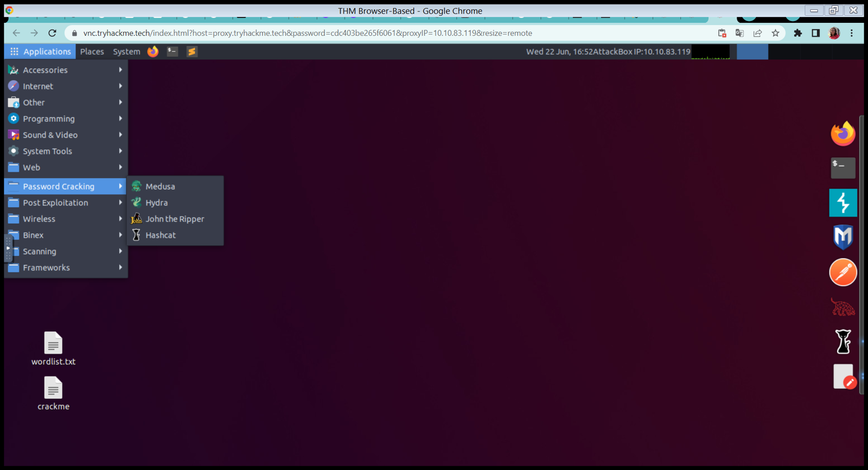This screenshot has width=868, height=470.
Task: Launch Medusa from the submenu
Action: tap(160, 186)
